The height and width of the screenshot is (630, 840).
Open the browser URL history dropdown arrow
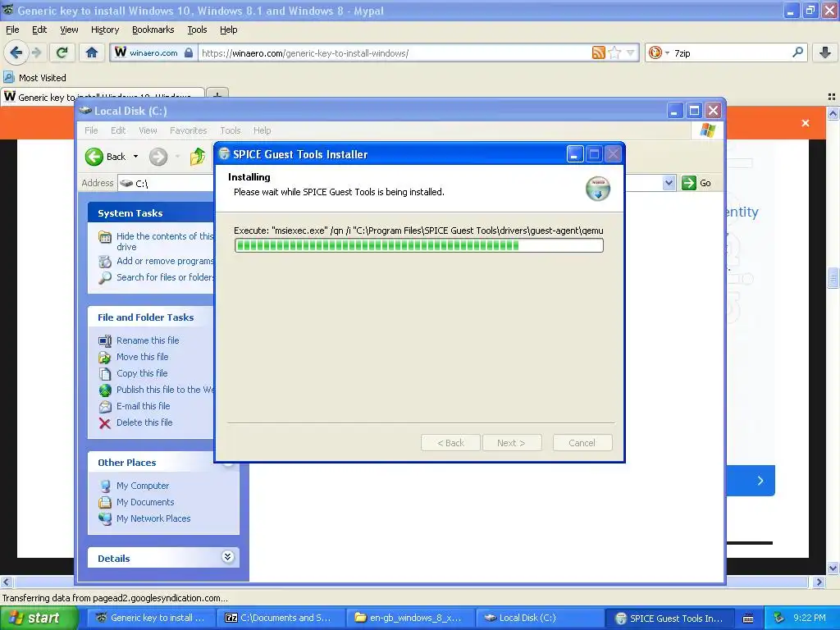pyautogui.click(x=631, y=52)
